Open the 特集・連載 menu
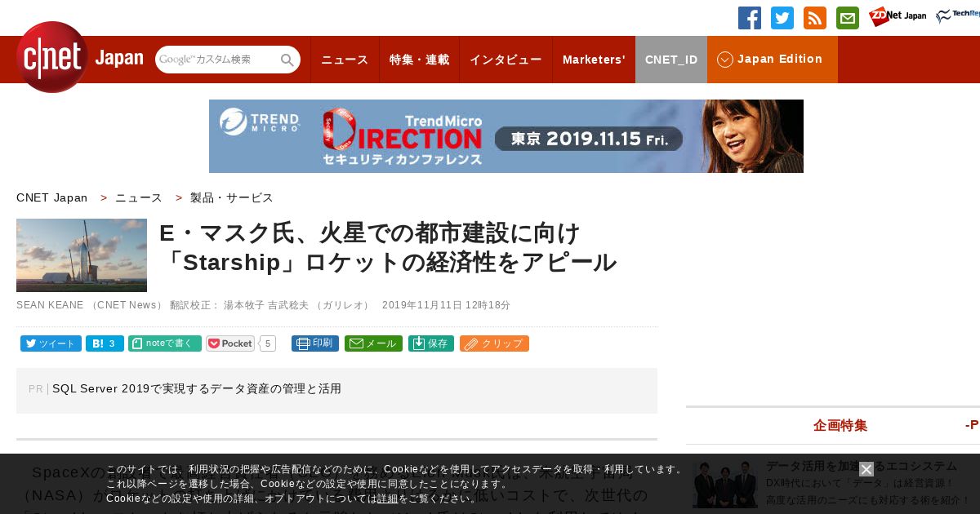Screen dimensions: 980x514 point(420,60)
